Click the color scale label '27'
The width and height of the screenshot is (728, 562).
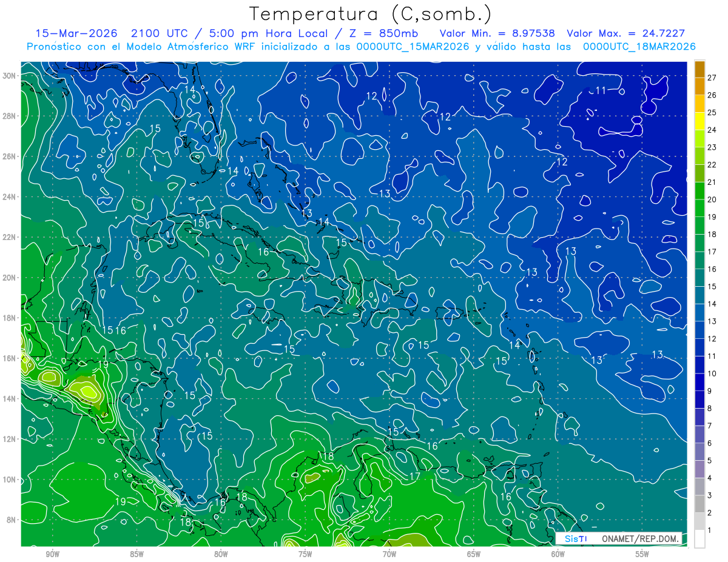pyautogui.click(x=712, y=78)
